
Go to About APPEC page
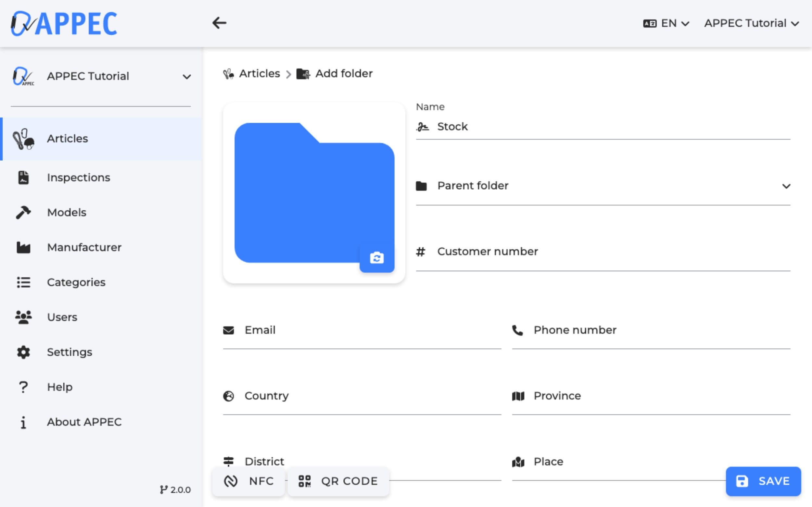(84, 422)
